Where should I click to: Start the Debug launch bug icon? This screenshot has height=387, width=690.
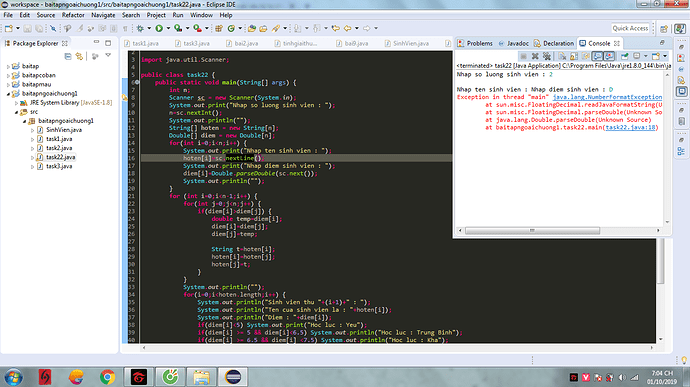[x=140, y=28]
